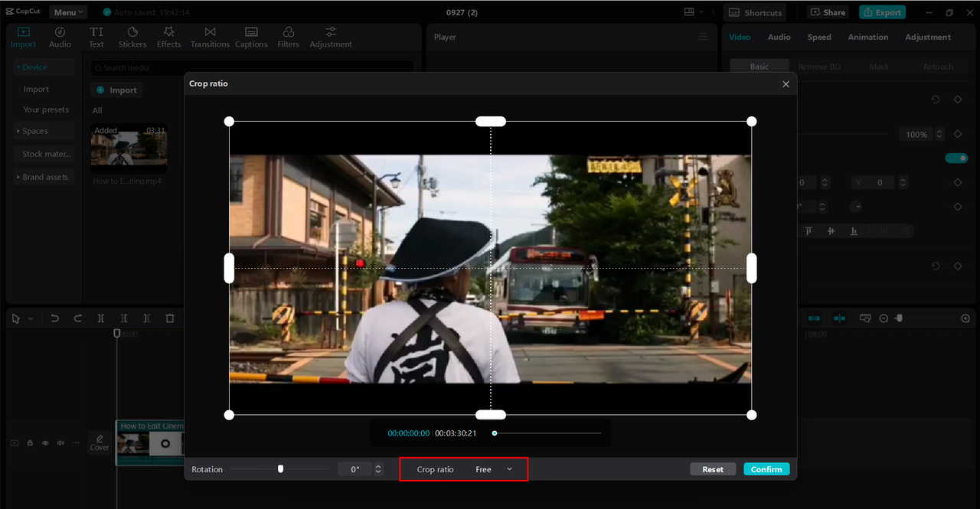Screen dimensions: 980x509
Task: Click the align bottom icon
Action: (854, 231)
